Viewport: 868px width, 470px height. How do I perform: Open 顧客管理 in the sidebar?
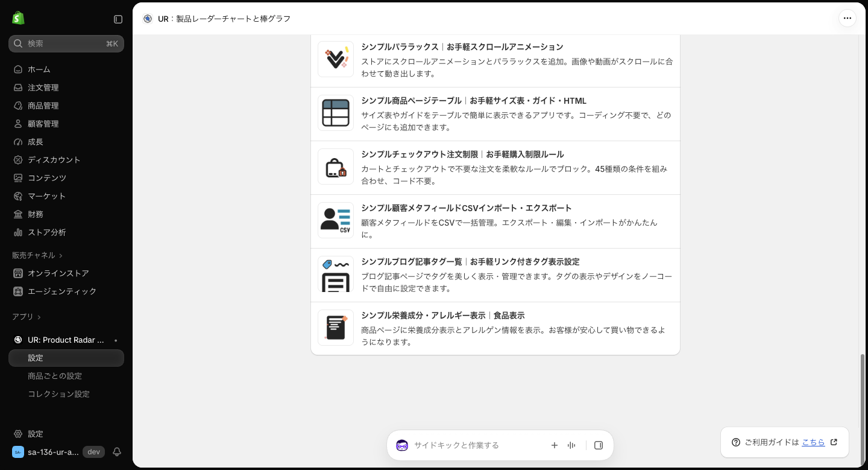coord(66,124)
